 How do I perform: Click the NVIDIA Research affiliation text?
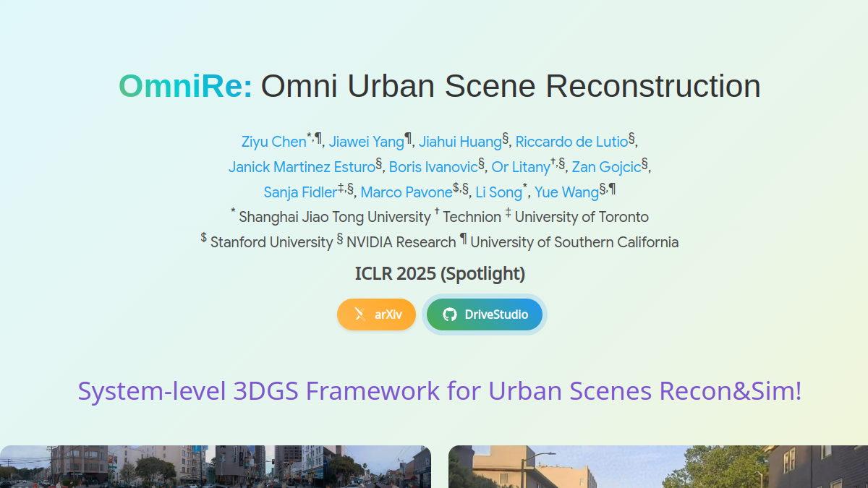(x=401, y=242)
